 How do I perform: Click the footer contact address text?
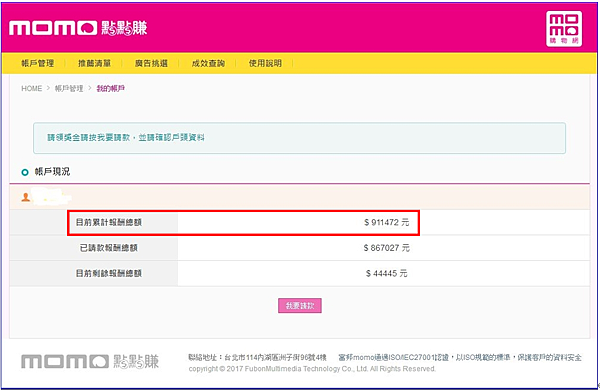click(258, 357)
